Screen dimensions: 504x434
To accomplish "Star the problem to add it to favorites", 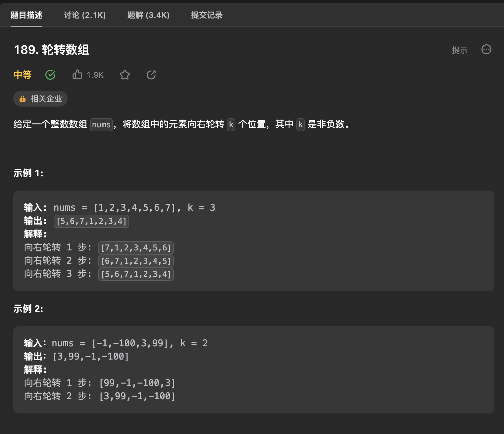I will click(x=125, y=75).
